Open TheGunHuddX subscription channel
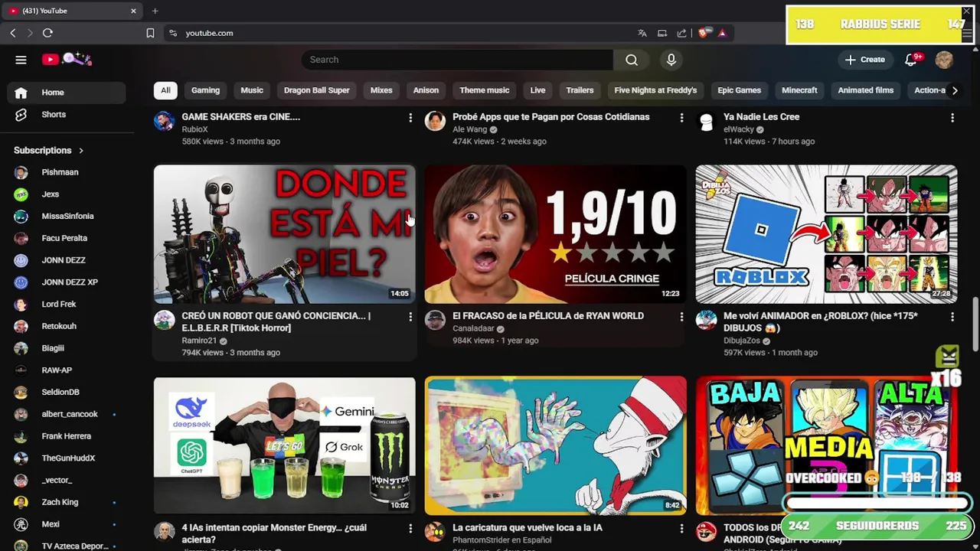 67,458
